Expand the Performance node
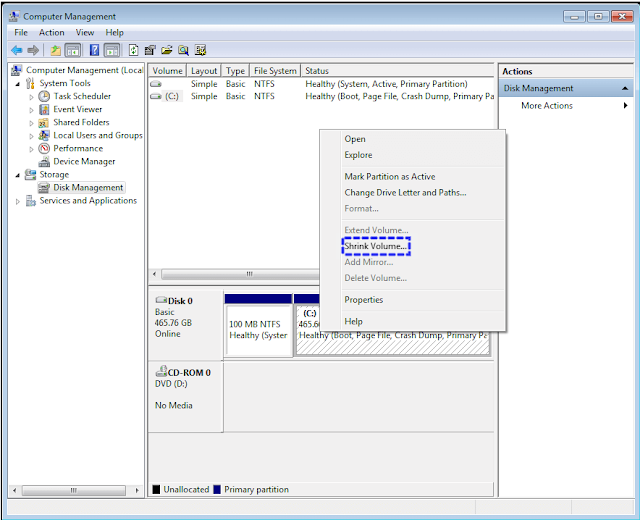Viewport: 640px width, 520px height. (x=31, y=149)
